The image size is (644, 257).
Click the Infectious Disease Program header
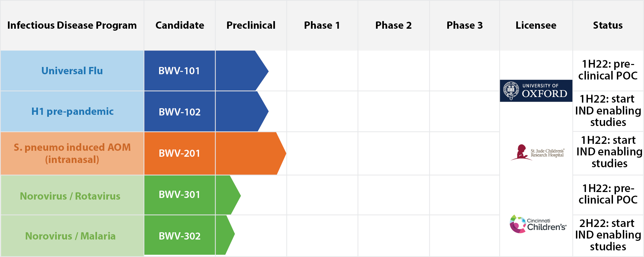pos(72,25)
